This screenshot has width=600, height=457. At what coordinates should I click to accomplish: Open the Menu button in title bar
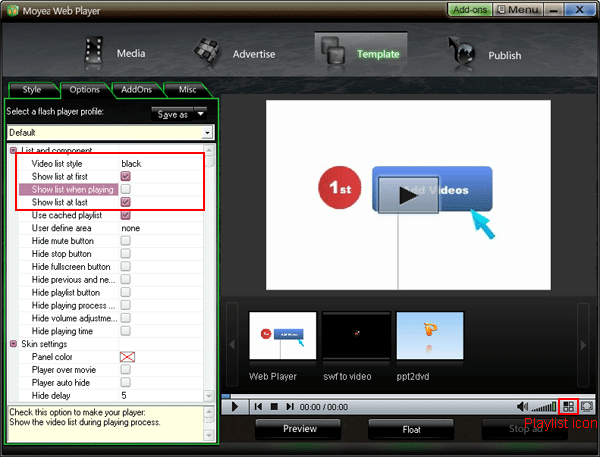(518, 10)
